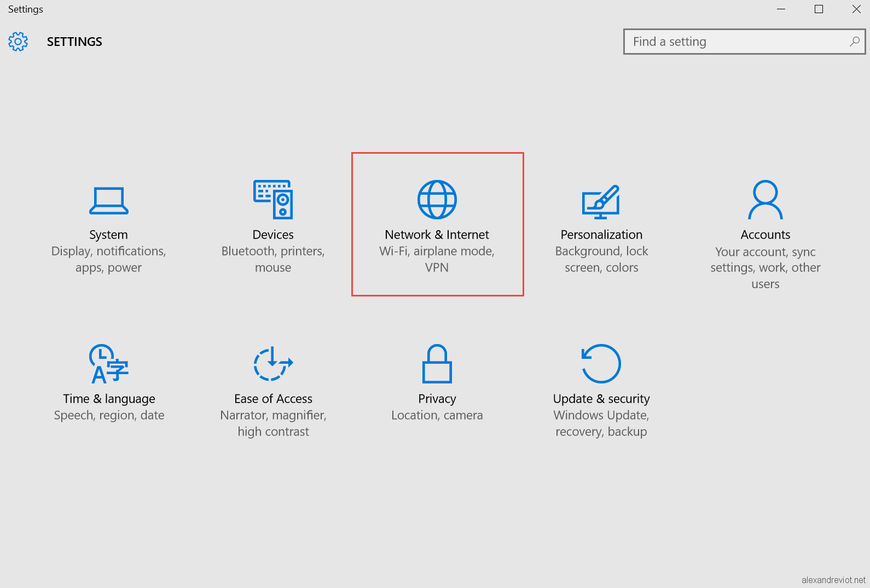Click 'Location, camera' description

[x=437, y=415]
